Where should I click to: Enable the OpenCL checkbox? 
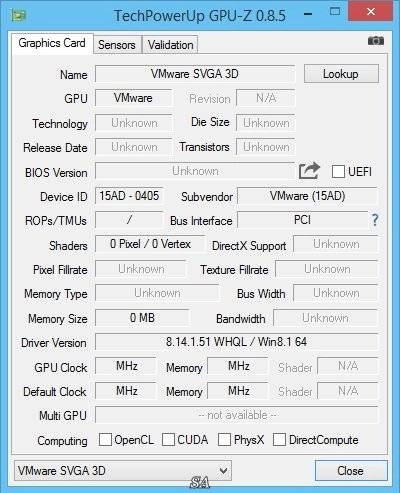click(x=105, y=439)
